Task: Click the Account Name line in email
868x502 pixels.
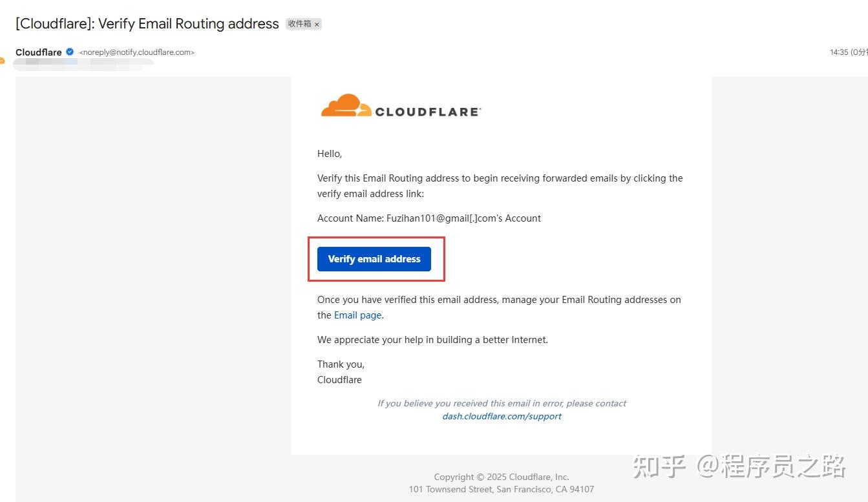Action: pyautogui.click(x=429, y=218)
